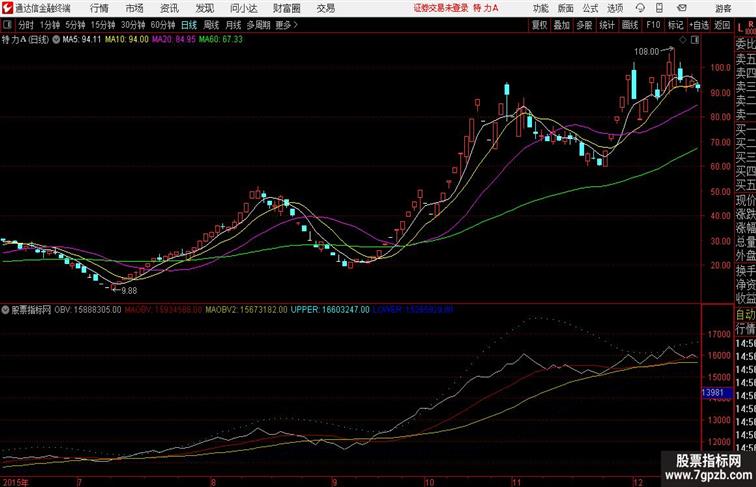Viewport: 756px width, 487px height.
Task: Open the 交易 menu
Action: (x=325, y=8)
